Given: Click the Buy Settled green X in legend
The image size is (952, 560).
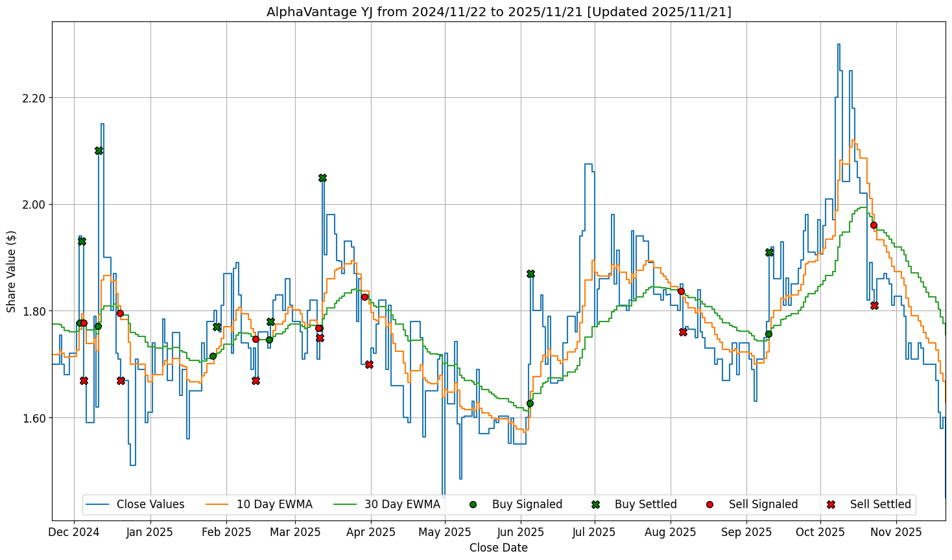Looking at the screenshot, I should pyautogui.click(x=595, y=504).
